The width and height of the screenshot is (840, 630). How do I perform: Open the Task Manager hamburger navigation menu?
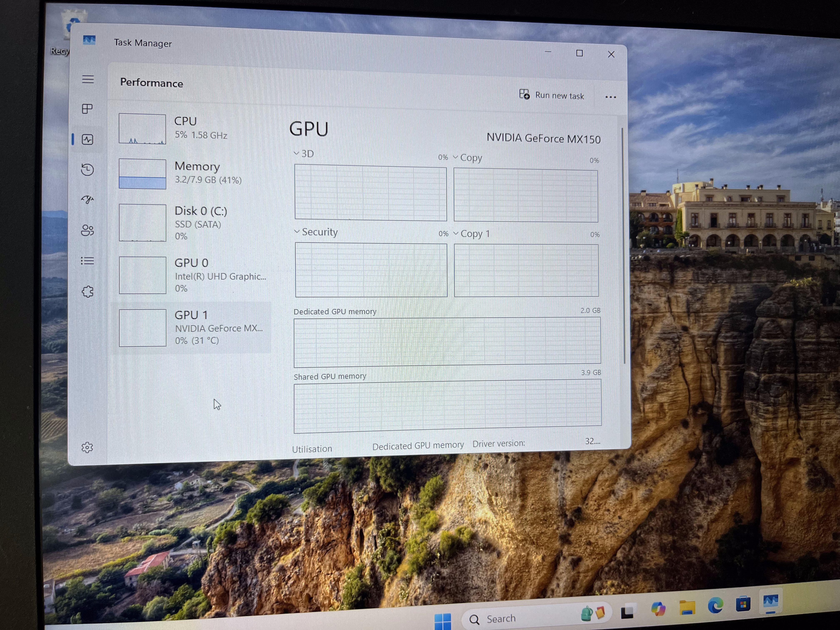point(88,79)
